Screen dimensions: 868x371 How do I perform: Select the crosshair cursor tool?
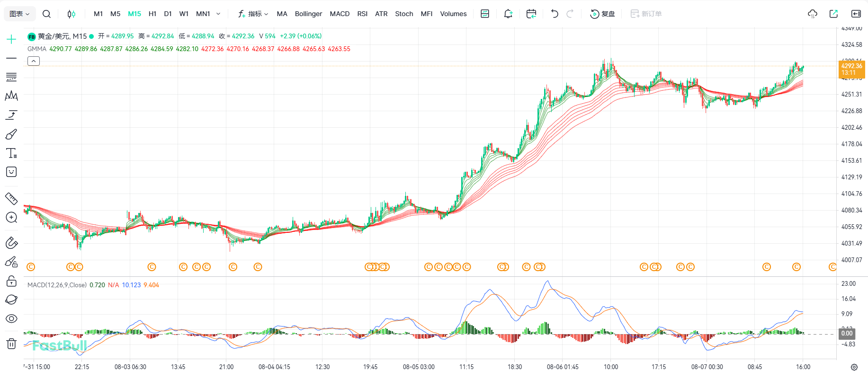coord(11,39)
